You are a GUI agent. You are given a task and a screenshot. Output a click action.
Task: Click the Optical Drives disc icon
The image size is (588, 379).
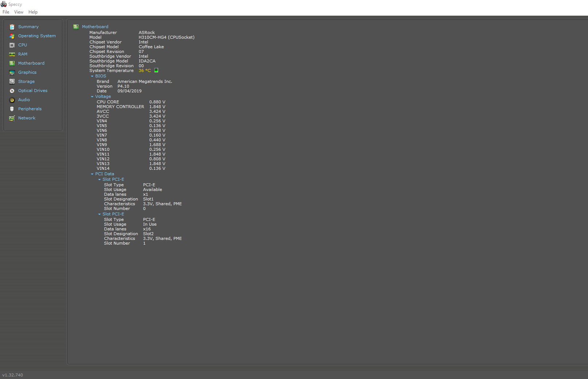click(12, 91)
